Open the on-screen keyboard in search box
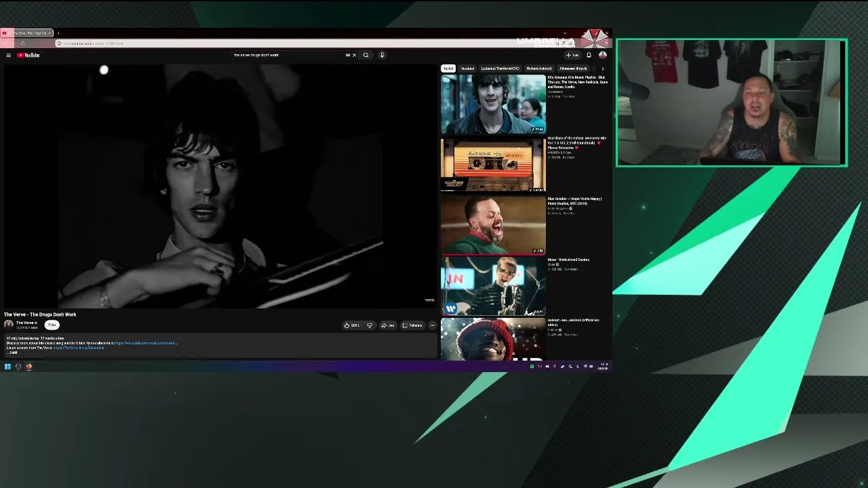868x488 pixels. [348, 55]
